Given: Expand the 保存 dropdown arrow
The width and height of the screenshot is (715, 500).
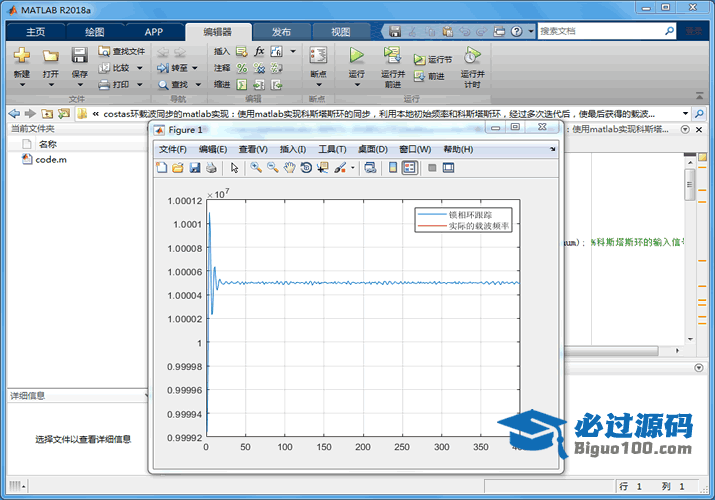Looking at the screenshot, I should point(80,85).
